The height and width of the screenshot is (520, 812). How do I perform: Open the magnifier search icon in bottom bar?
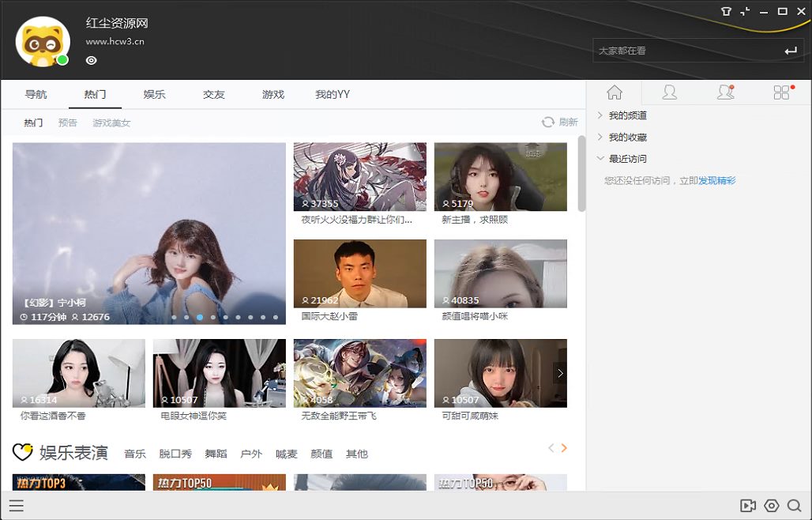794,506
